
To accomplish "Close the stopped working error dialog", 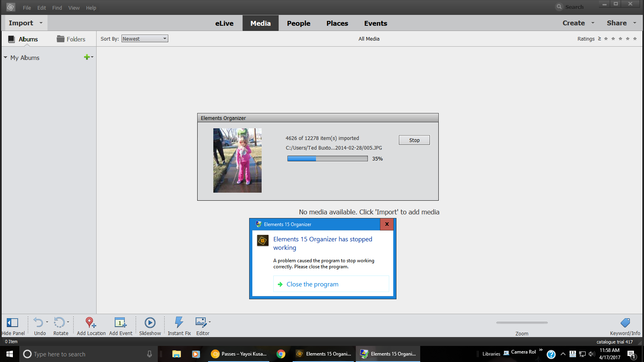I will click(387, 224).
